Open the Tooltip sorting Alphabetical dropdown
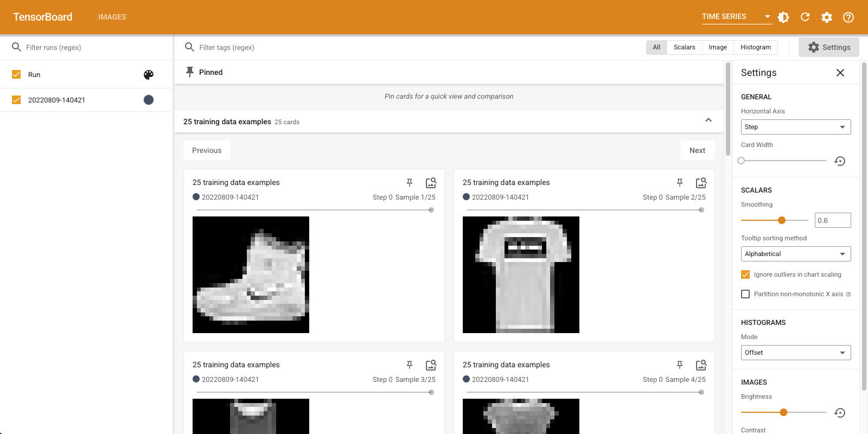868x434 pixels. (x=796, y=254)
